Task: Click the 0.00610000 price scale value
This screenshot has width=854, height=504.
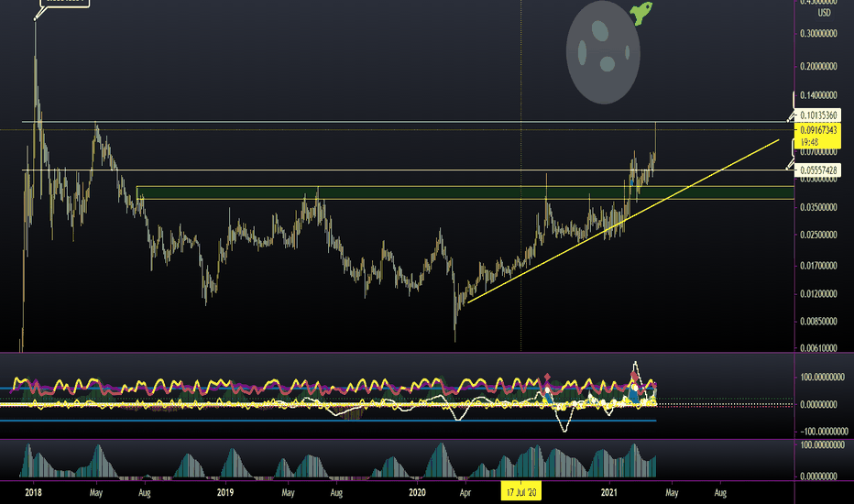Action: click(818, 348)
